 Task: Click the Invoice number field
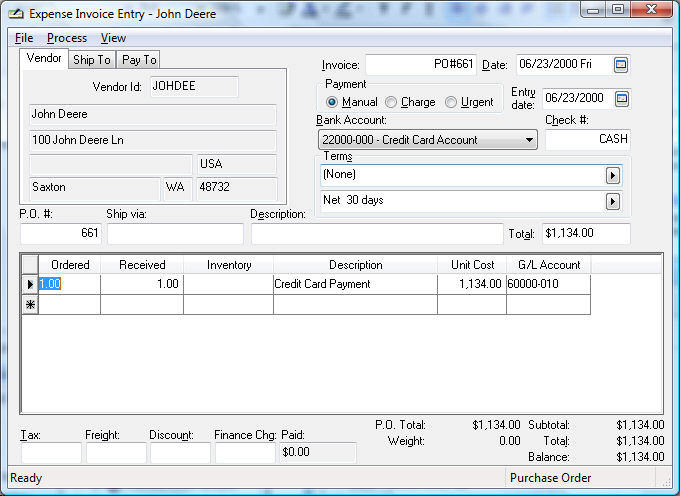click(421, 65)
